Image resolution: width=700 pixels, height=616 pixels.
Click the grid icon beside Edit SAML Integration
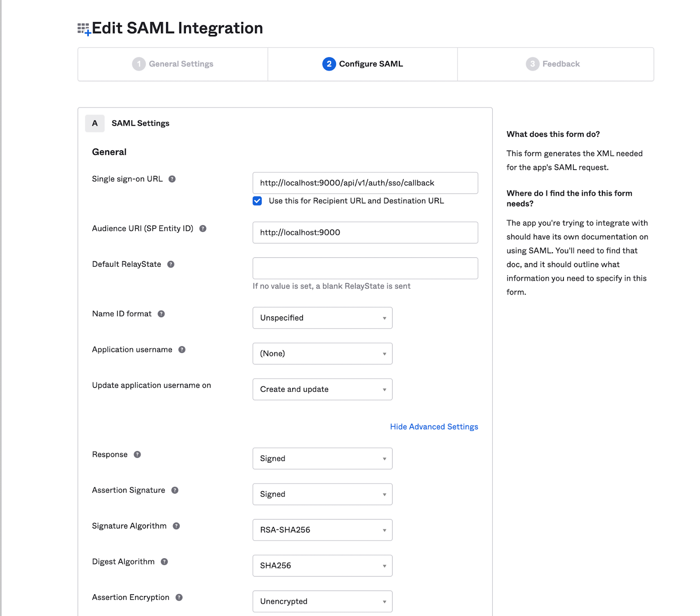(x=83, y=28)
